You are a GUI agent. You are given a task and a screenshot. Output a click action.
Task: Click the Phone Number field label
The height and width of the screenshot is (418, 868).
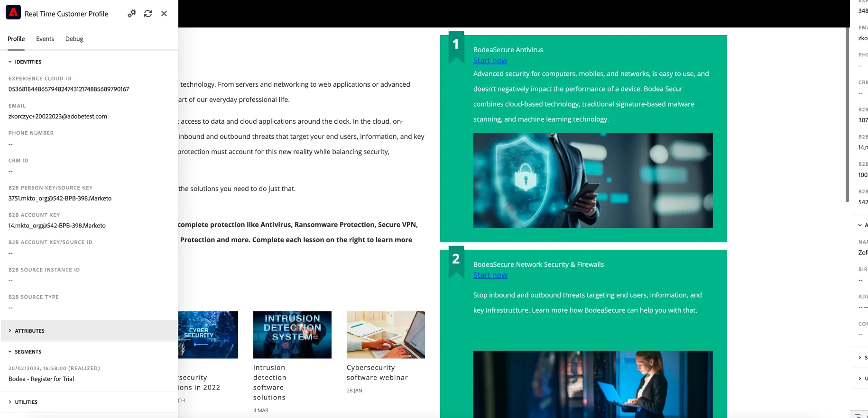click(31, 133)
